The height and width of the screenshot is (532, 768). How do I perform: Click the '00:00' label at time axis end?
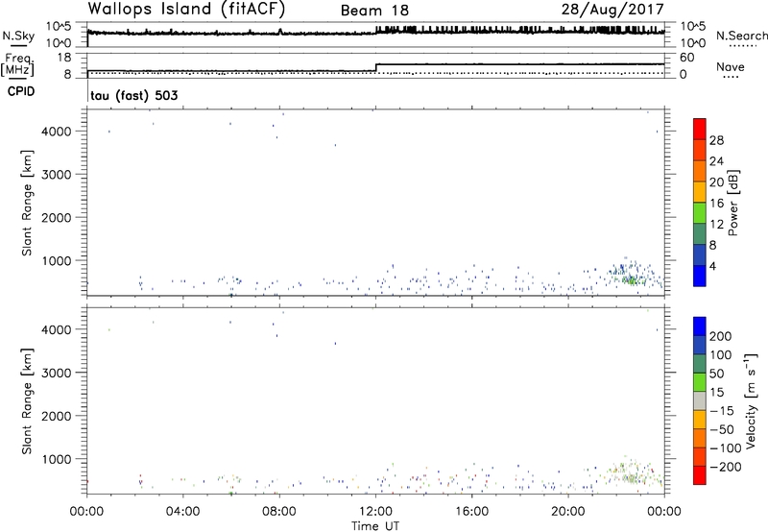coord(664,512)
